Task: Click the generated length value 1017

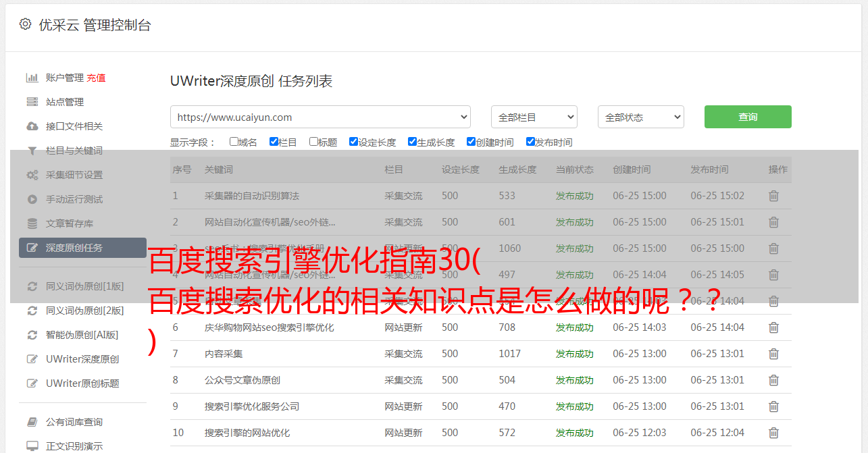Action: click(509, 354)
